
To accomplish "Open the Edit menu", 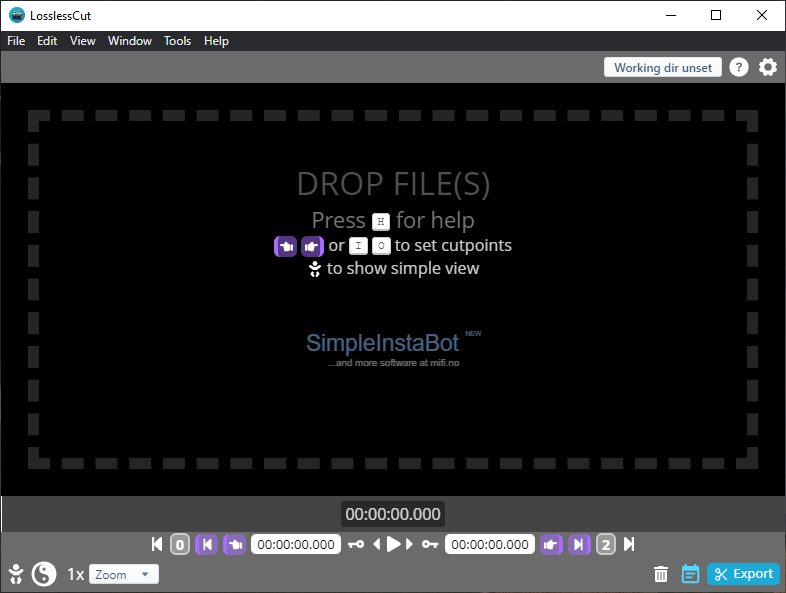I will pyautogui.click(x=47, y=41).
